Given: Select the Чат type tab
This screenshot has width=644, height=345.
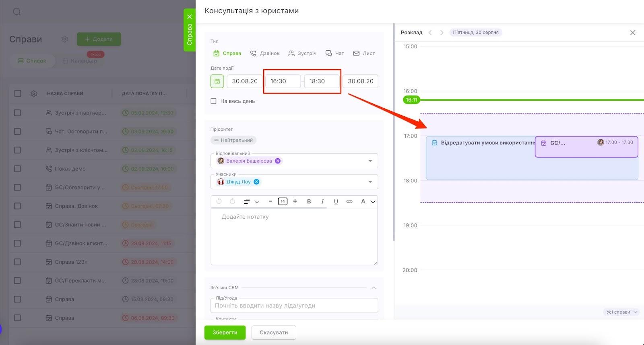Looking at the screenshot, I should coord(334,53).
